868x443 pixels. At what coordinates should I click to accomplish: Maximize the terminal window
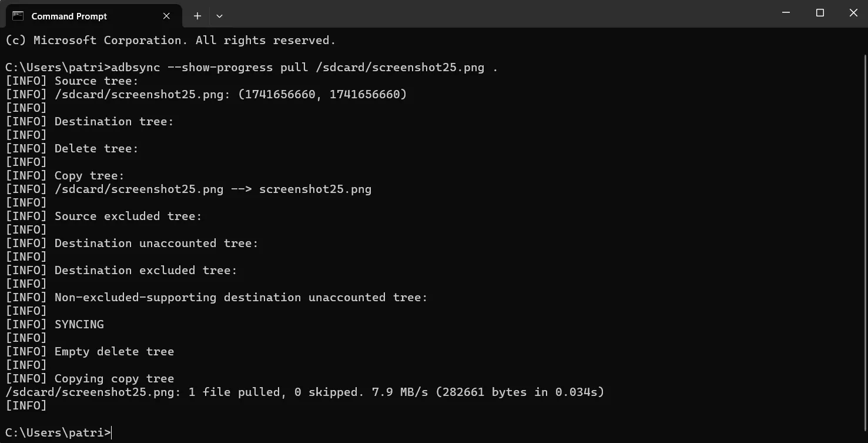coord(820,12)
